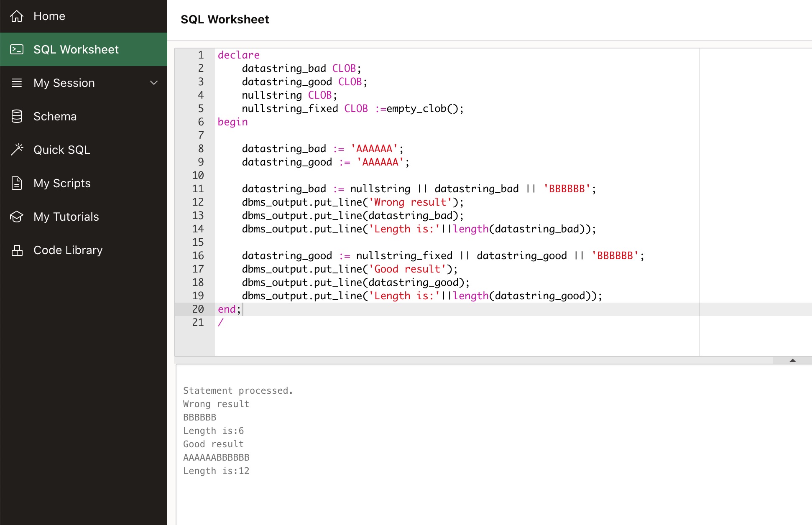
Task: Go to the My Scripts label
Action: 62,183
